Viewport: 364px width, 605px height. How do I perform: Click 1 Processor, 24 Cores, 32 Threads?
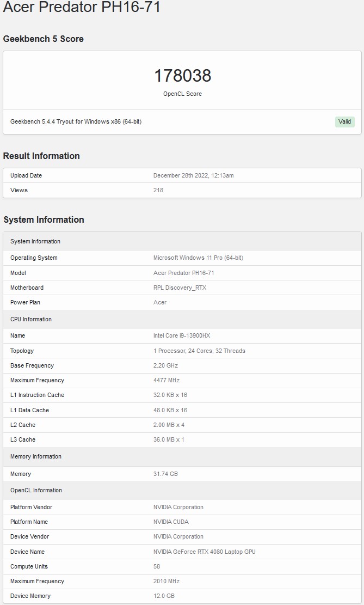tap(199, 351)
